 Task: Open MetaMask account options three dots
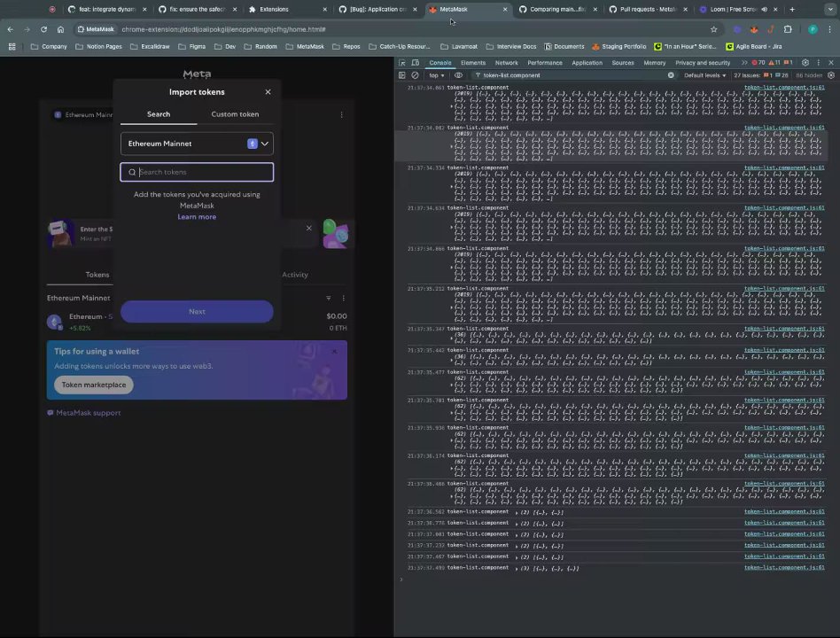342,114
